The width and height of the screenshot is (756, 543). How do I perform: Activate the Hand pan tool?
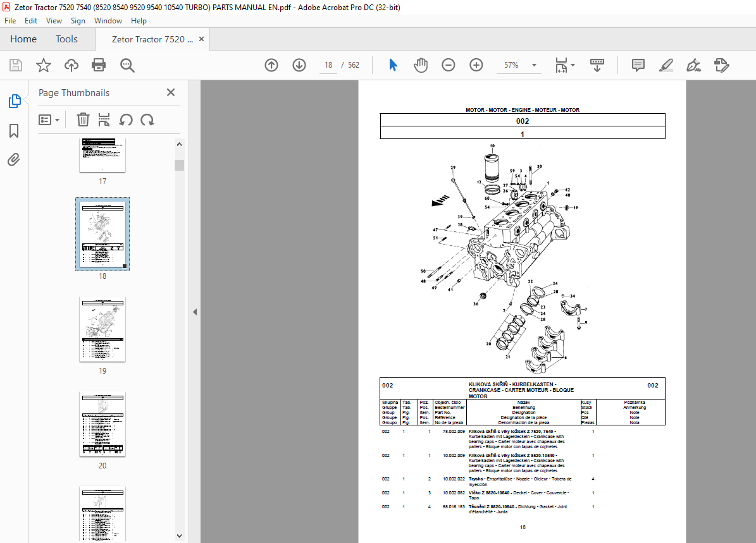pyautogui.click(x=421, y=65)
